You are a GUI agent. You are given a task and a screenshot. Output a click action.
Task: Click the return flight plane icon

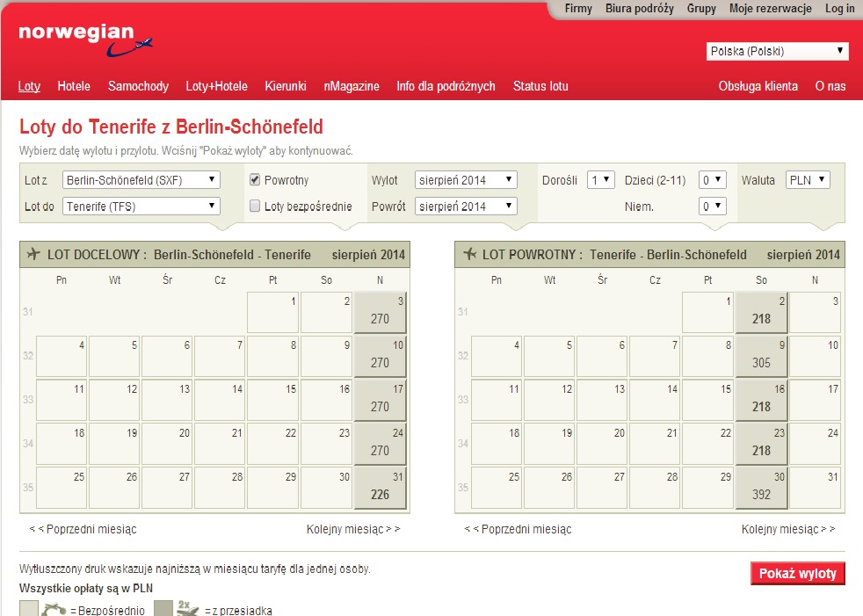coord(469,254)
